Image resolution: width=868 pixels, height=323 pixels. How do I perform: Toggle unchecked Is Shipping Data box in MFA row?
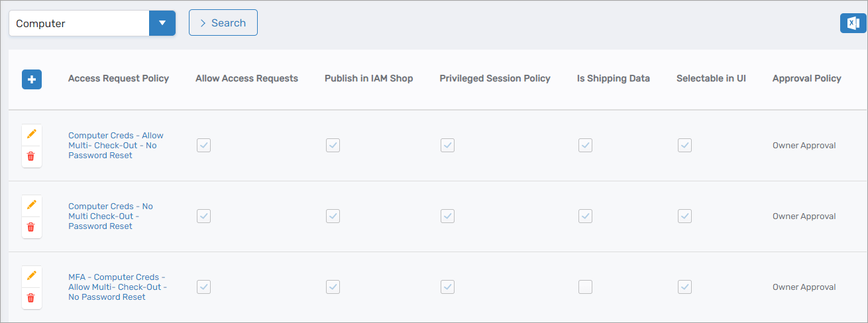585,287
